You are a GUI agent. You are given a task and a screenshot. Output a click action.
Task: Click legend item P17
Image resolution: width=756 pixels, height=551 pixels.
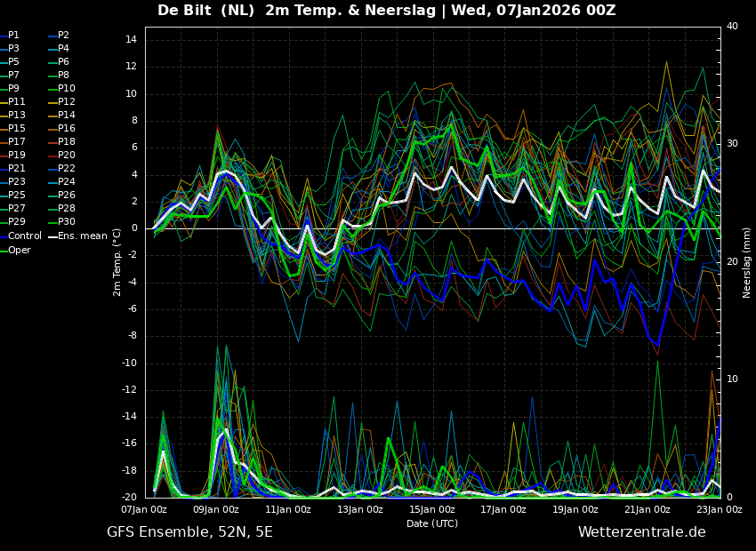coord(12,141)
